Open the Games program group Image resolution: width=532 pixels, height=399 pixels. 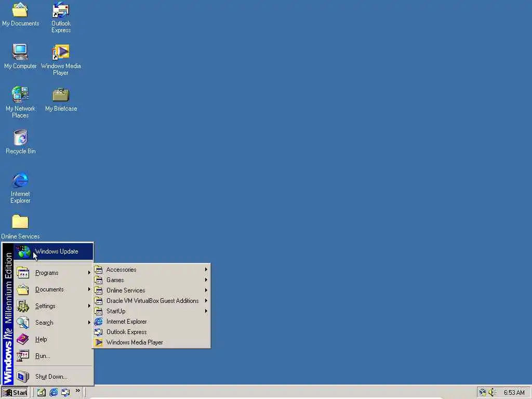(x=151, y=280)
